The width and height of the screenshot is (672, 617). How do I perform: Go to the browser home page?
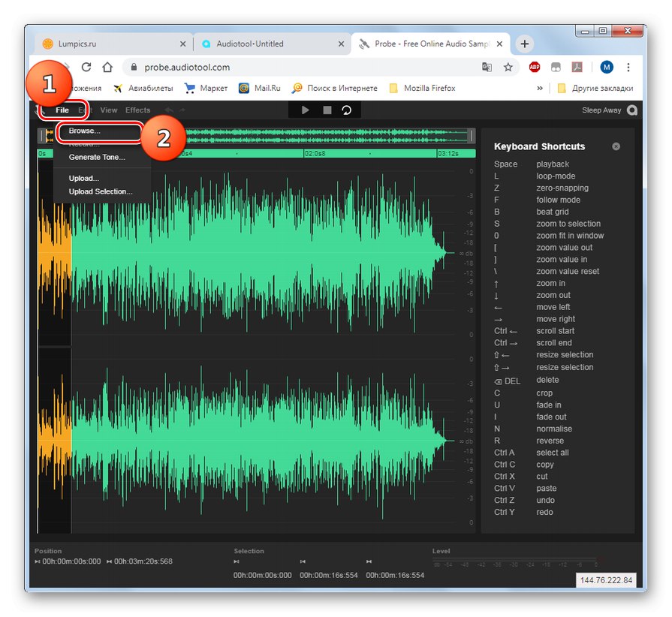107,68
